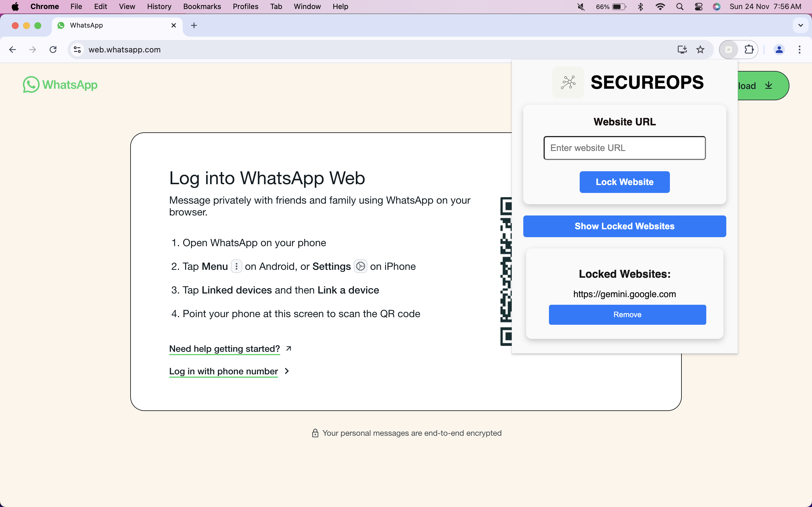Click the WhatsApp logo
This screenshot has width=812, height=507.
coord(60,84)
